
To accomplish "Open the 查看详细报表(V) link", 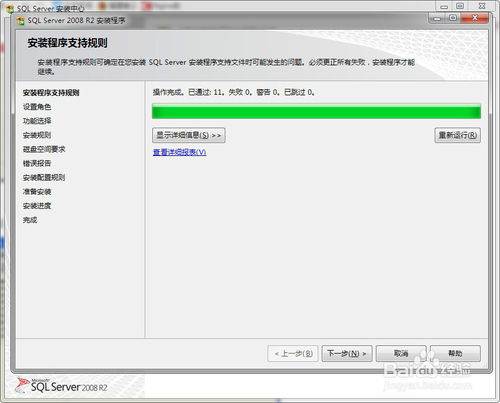I will point(179,152).
